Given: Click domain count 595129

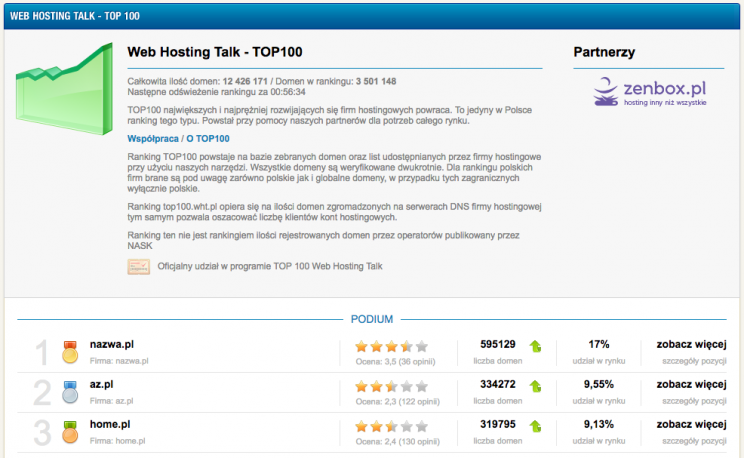Looking at the screenshot, I should (498, 345).
